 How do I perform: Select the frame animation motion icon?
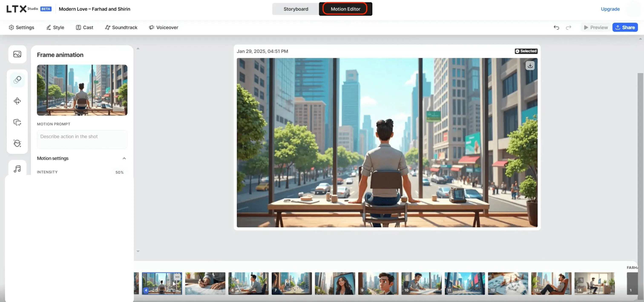click(x=17, y=80)
